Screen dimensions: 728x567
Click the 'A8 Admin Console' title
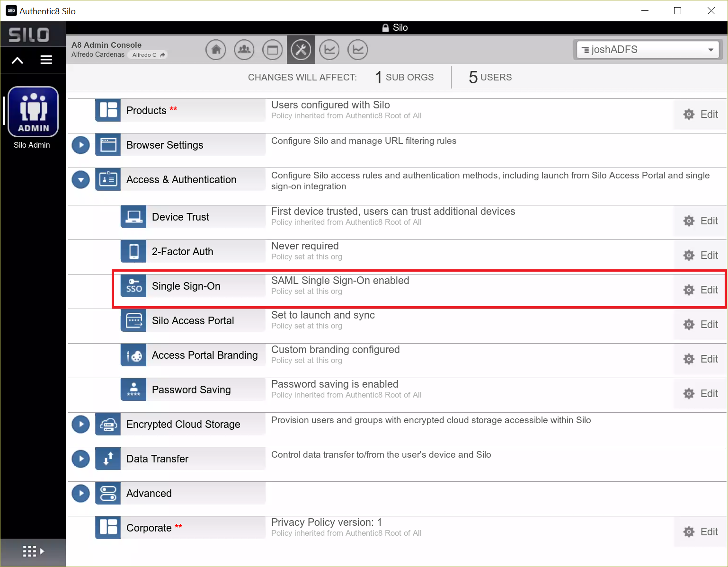click(x=107, y=45)
